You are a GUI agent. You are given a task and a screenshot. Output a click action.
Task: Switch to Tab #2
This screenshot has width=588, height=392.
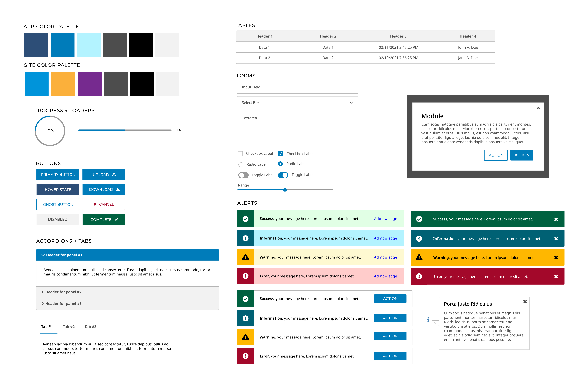coord(69,327)
